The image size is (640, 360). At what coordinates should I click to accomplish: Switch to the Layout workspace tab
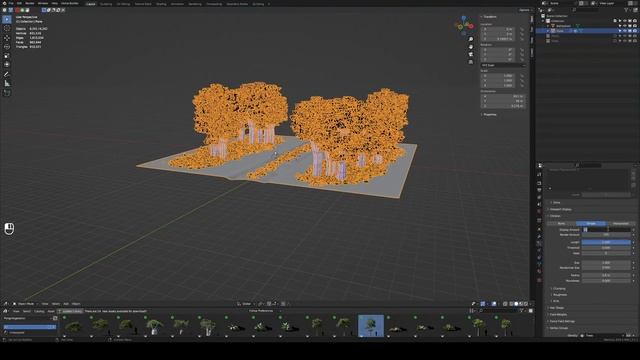[91, 4]
